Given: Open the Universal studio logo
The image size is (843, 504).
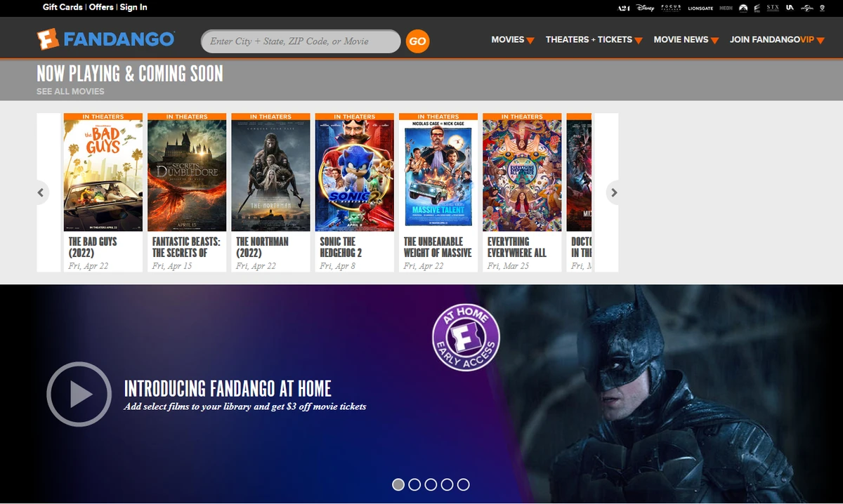Looking at the screenshot, I should point(807,8).
